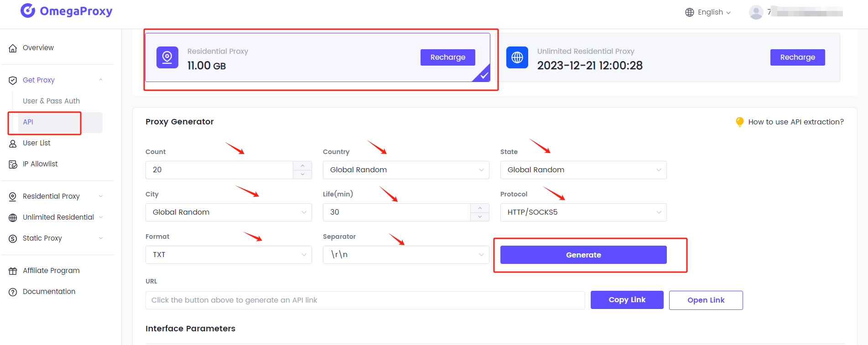Image resolution: width=868 pixels, height=345 pixels.
Task: Increase the Count value with up stepper
Action: [302, 165]
